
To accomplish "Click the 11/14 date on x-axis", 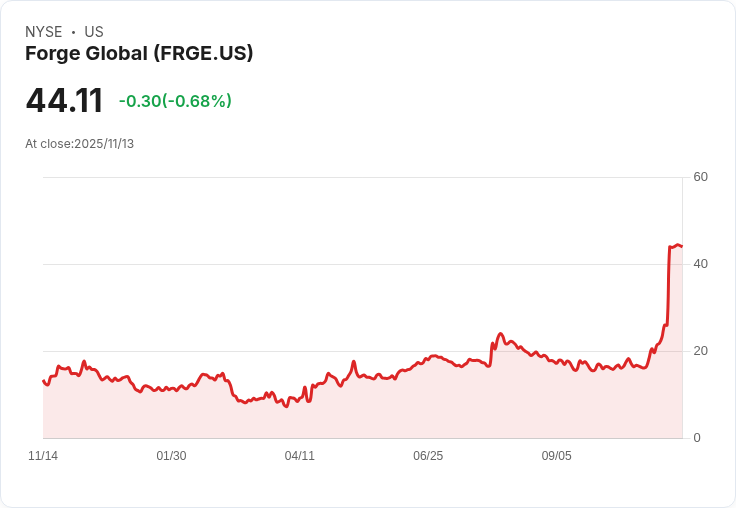I will (x=43, y=456).
